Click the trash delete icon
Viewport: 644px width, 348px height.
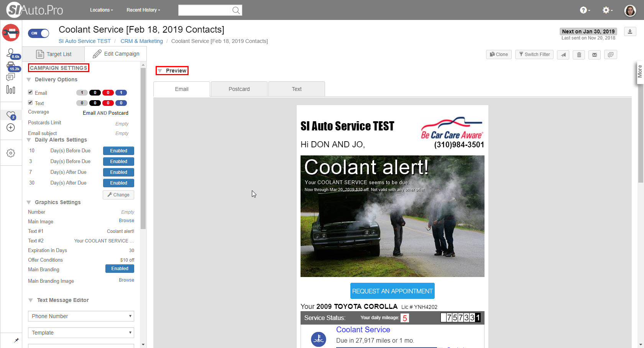(579, 54)
